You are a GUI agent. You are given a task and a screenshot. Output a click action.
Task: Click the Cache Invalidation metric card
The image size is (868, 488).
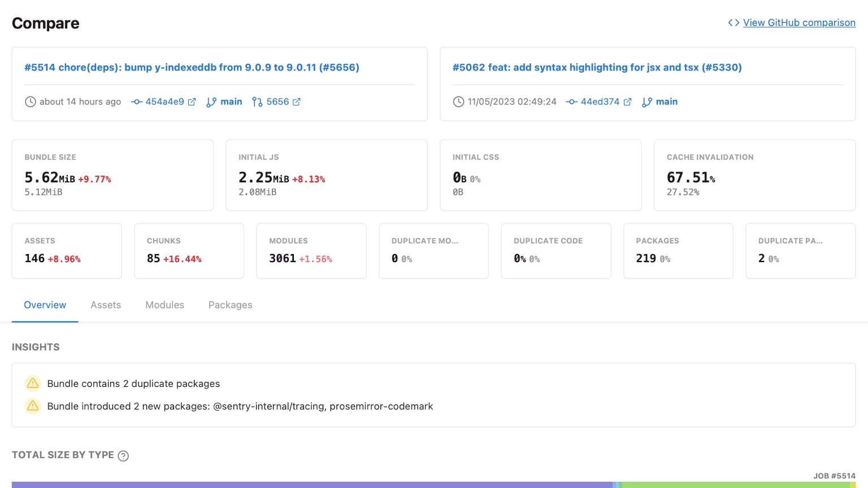(x=754, y=175)
